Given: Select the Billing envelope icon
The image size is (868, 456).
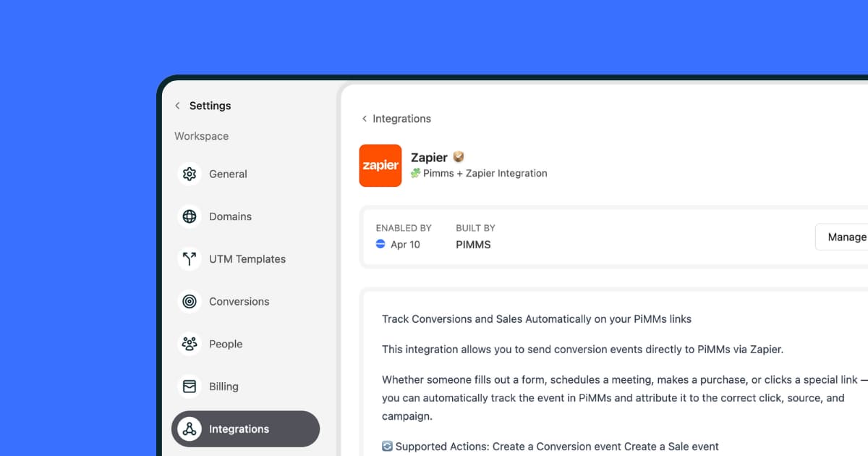Looking at the screenshot, I should click(189, 386).
